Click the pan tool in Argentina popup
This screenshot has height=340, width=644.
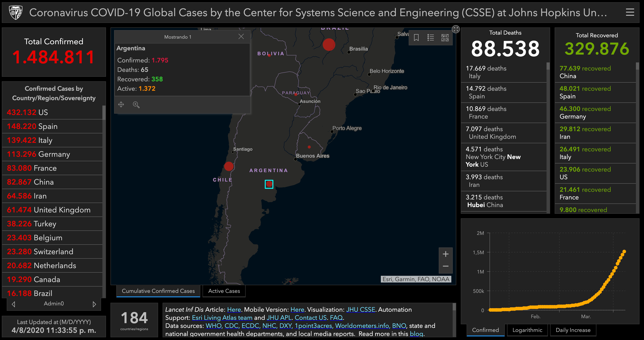coord(121,104)
